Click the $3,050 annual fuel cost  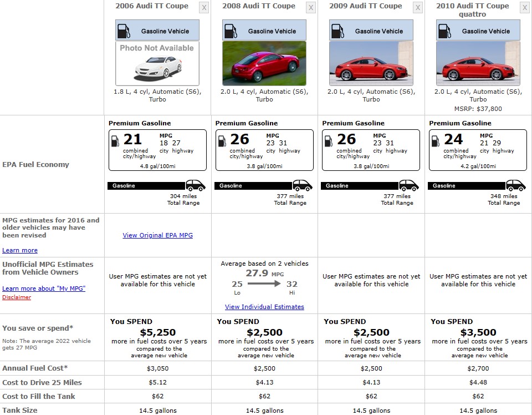[x=158, y=368]
